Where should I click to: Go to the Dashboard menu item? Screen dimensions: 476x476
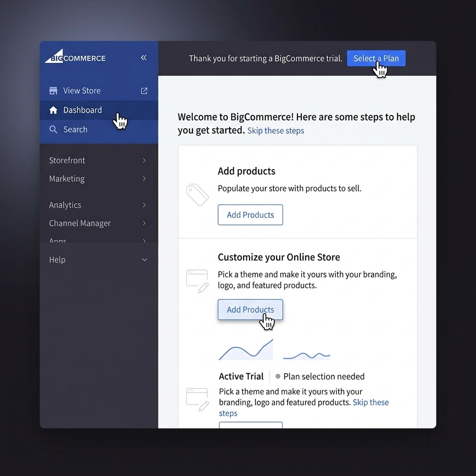point(82,110)
